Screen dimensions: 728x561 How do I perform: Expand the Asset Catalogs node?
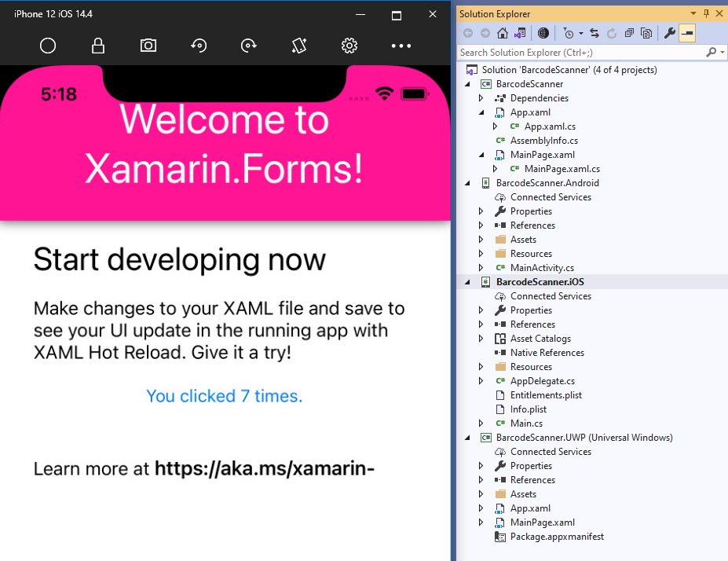pos(481,339)
